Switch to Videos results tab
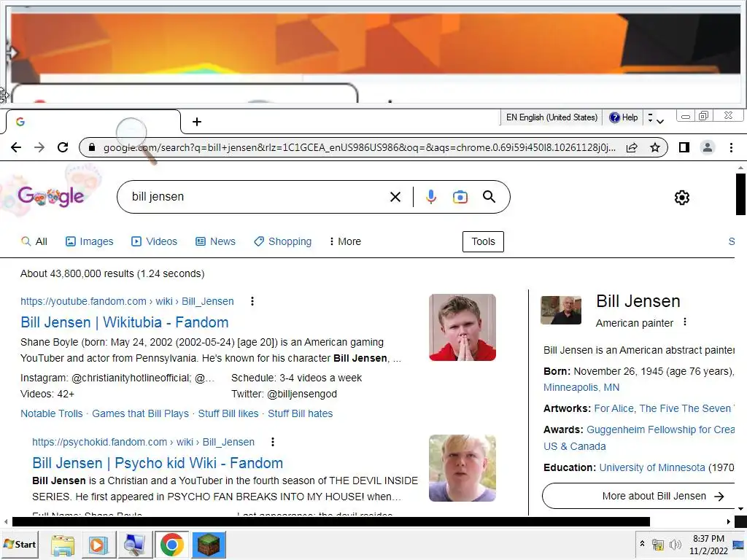Viewport: 747px width, 560px height. pos(155,241)
